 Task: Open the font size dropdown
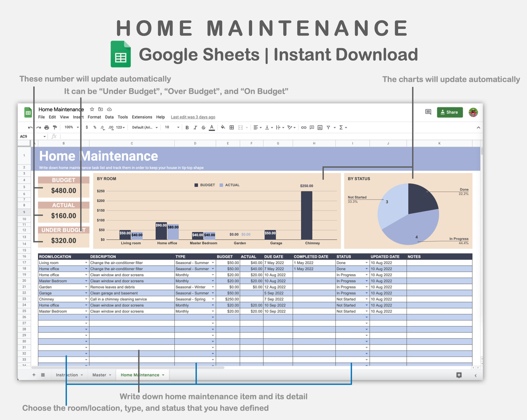[x=171, y=127]
